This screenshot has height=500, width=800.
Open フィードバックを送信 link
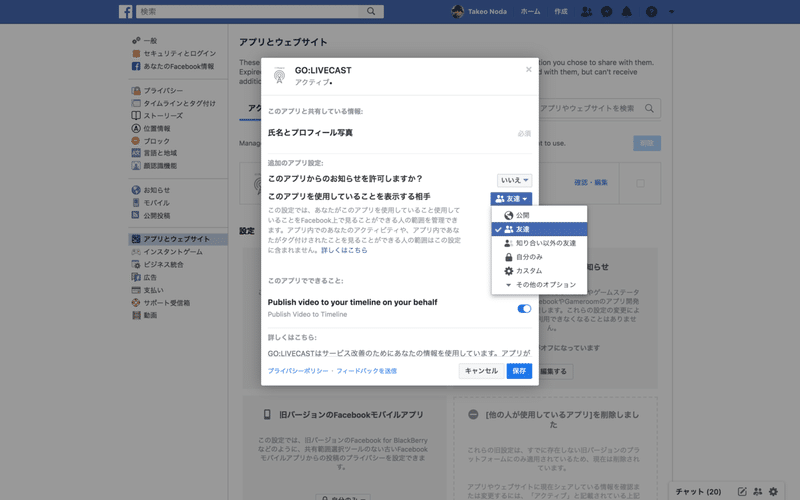366,371
